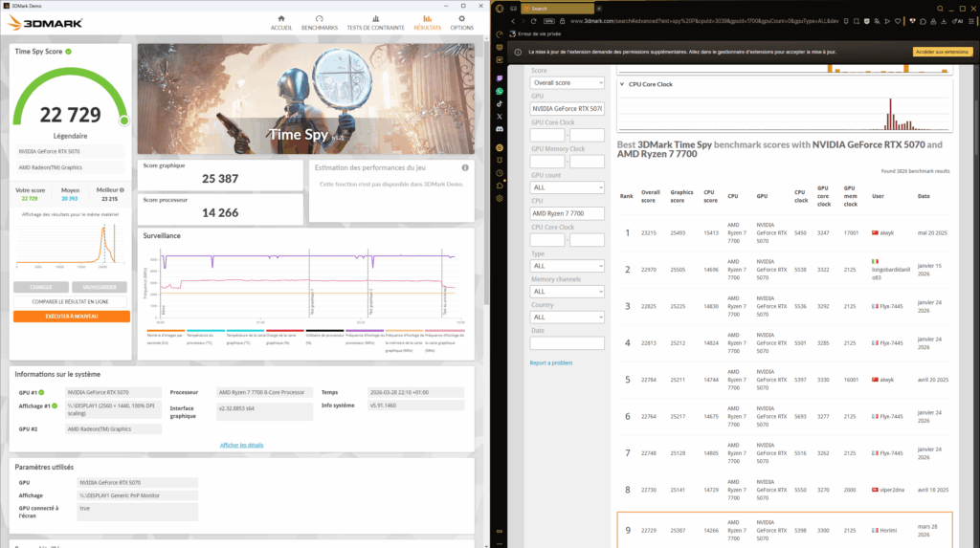Click the orange frames-per-second legend swatch
Image resolution: width=980 pixels, height=548 pixels.
(x=166, y=331)
